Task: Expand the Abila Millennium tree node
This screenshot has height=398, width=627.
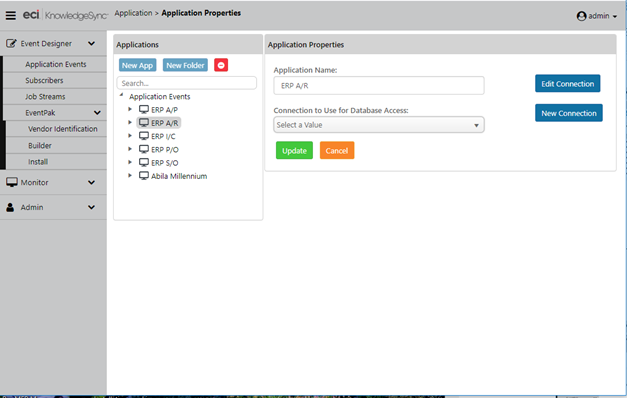Action: coord(130,175)
